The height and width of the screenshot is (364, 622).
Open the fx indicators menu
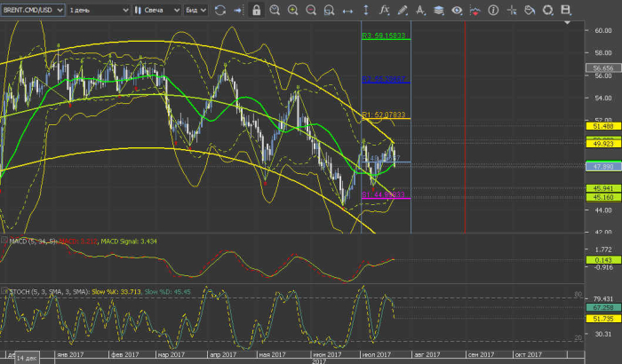(384, 10)
